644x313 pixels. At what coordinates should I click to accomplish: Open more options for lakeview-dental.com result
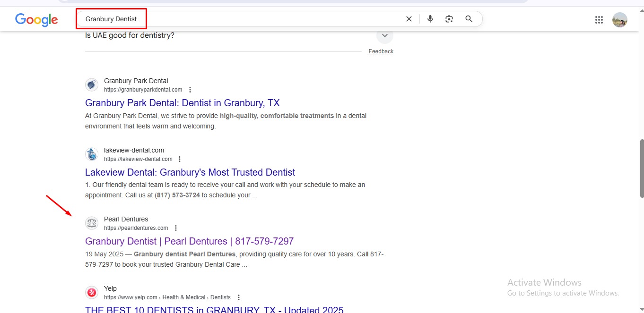coord(180,159)
